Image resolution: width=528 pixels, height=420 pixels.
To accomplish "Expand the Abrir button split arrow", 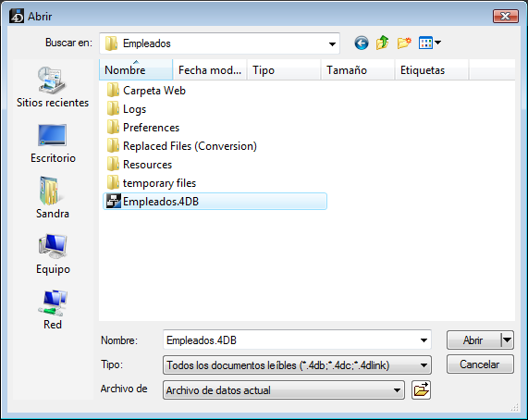I will [x=507, y=340].
